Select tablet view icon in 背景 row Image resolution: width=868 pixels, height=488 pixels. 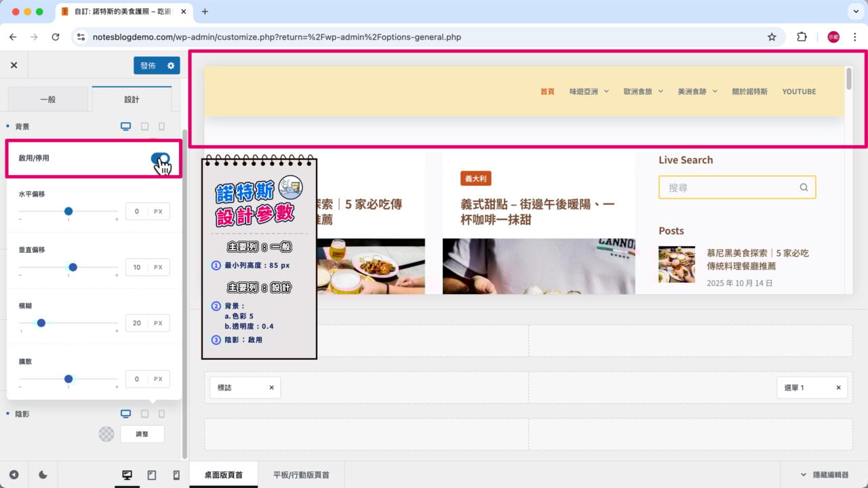coord(144,126)
